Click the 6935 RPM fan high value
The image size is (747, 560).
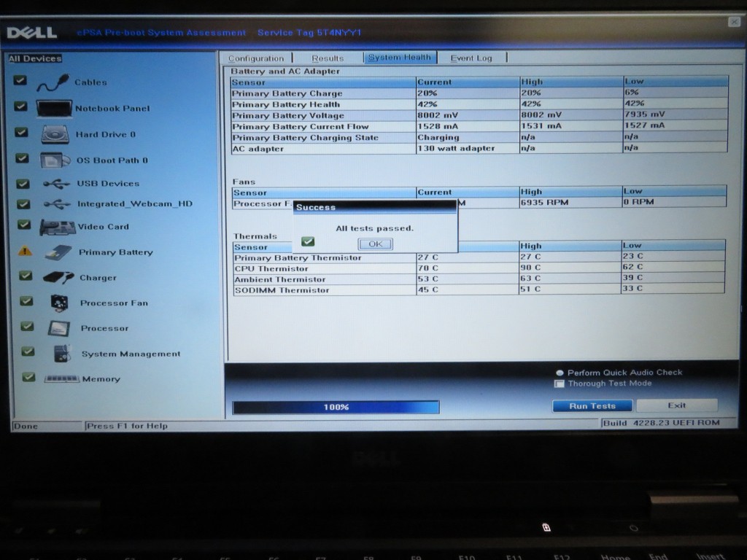point(544,203)
